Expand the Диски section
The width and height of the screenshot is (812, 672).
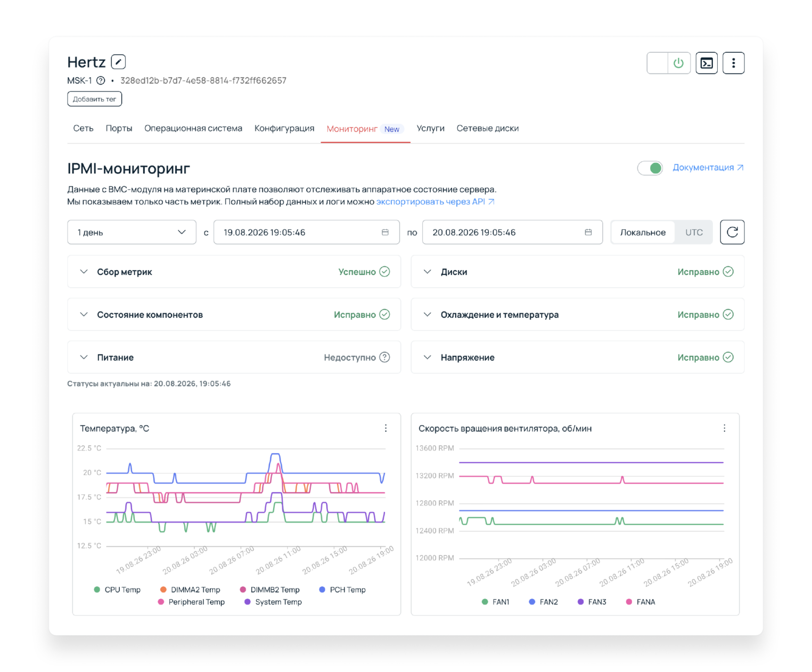point(427,272)
